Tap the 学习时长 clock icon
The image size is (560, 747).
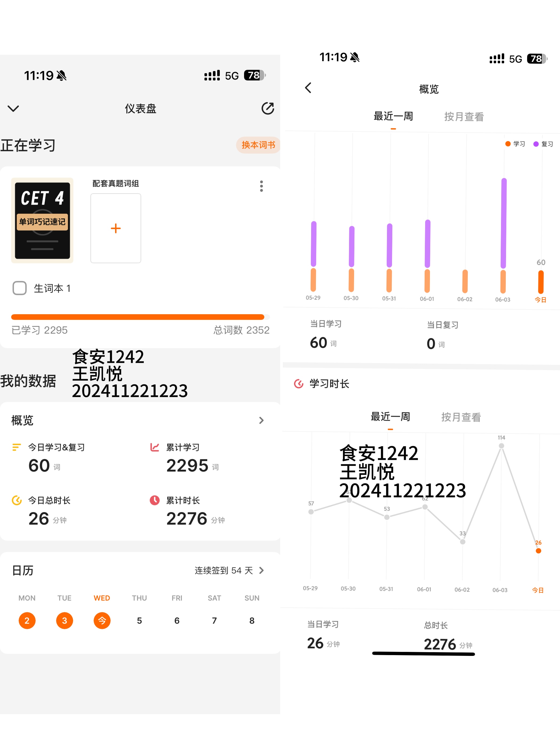(x=299, y=384)
